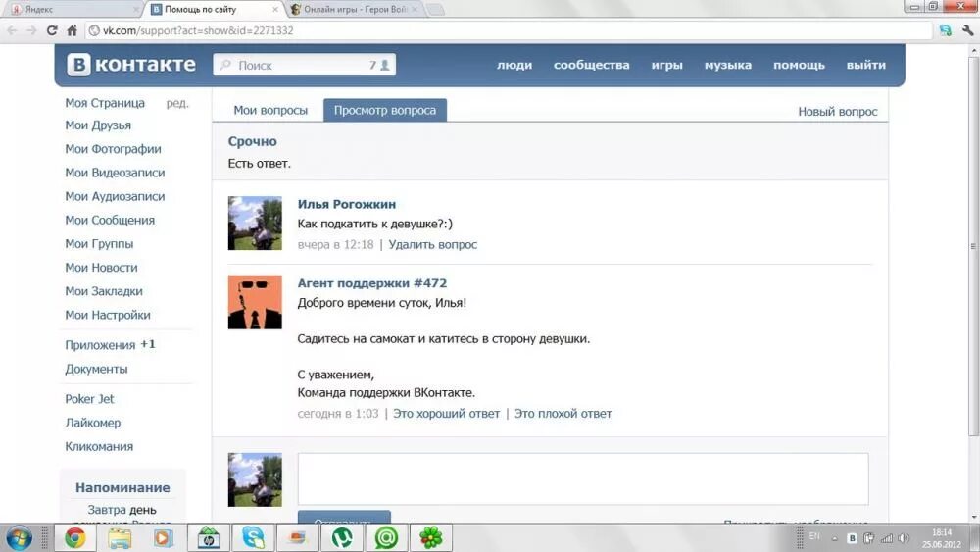
Task: Open the 'Илья Рогожкин' name link
Action: coord(346,204)
